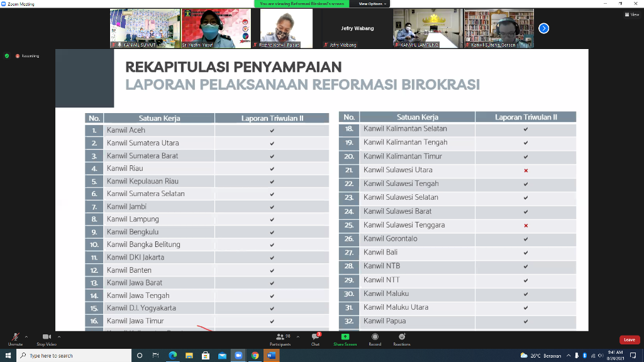Screen dimensions: 644x362
Task: Open the Chat panel
Action: (315, 337)
